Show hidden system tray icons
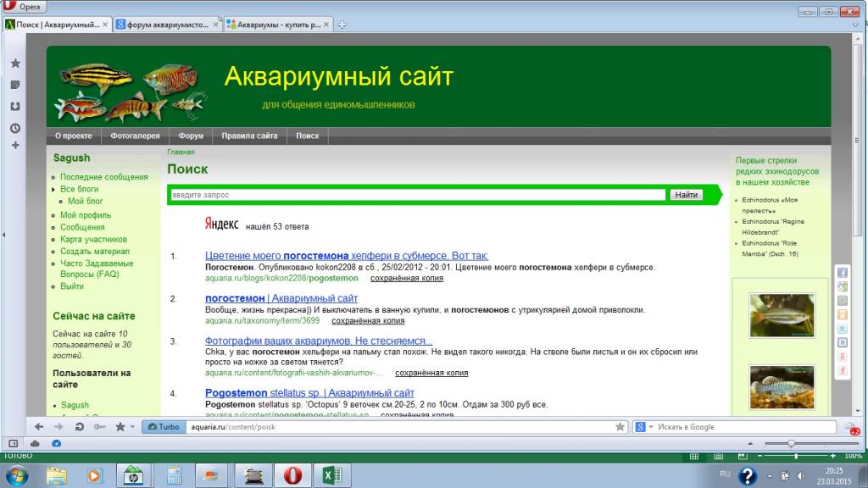The width and height of the screenshot is (868, 488). click(x=769, y=476)
